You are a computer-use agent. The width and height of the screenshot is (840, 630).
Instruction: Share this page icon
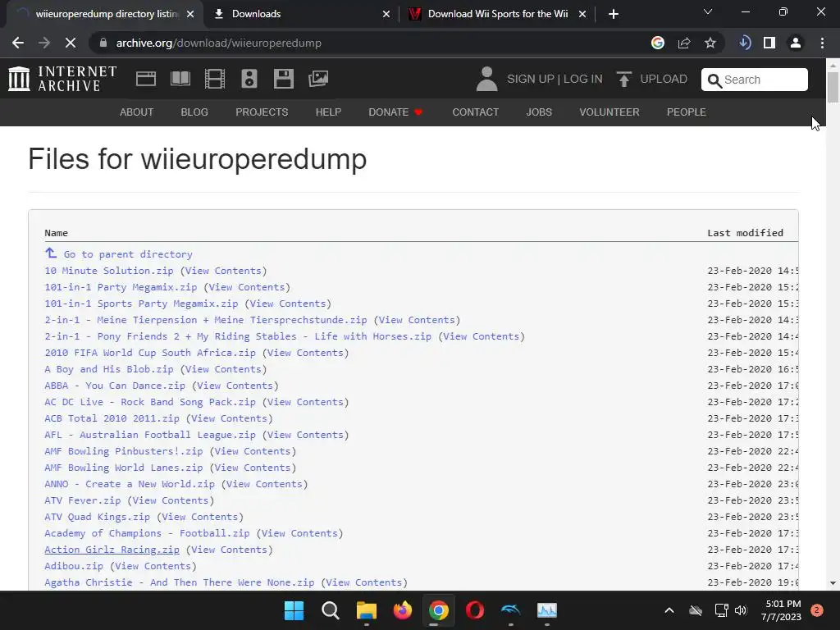coord(684,43)
